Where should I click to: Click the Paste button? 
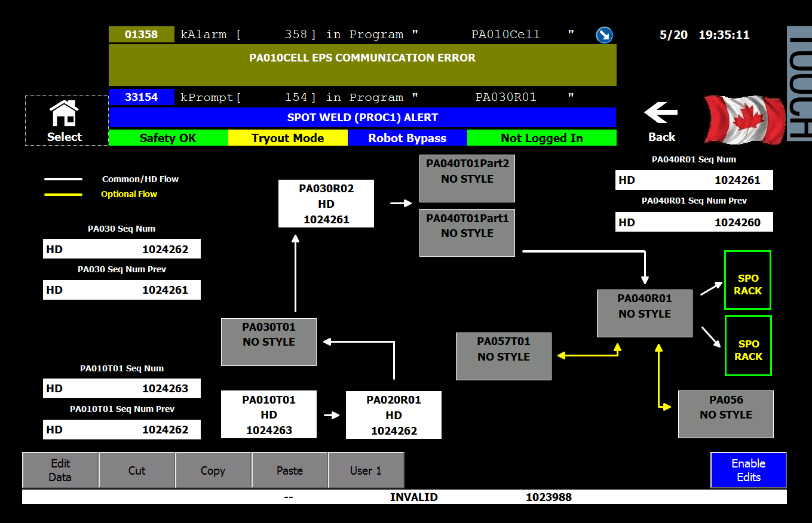290,470
